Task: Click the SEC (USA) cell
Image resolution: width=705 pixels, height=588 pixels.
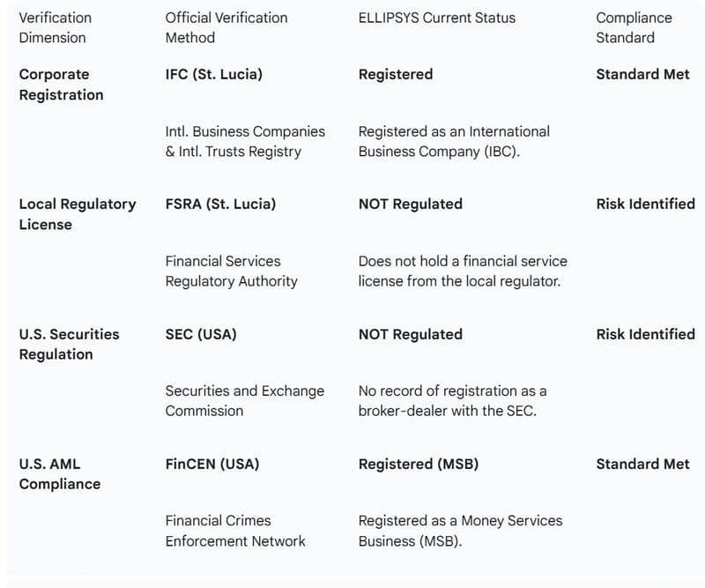Action: click(201, 334)
